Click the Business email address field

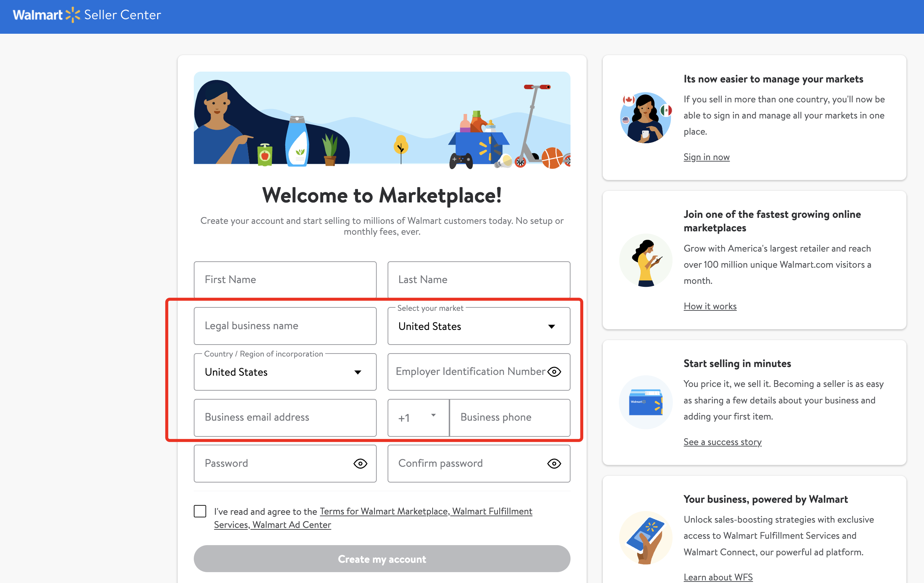tap(285, 418)
